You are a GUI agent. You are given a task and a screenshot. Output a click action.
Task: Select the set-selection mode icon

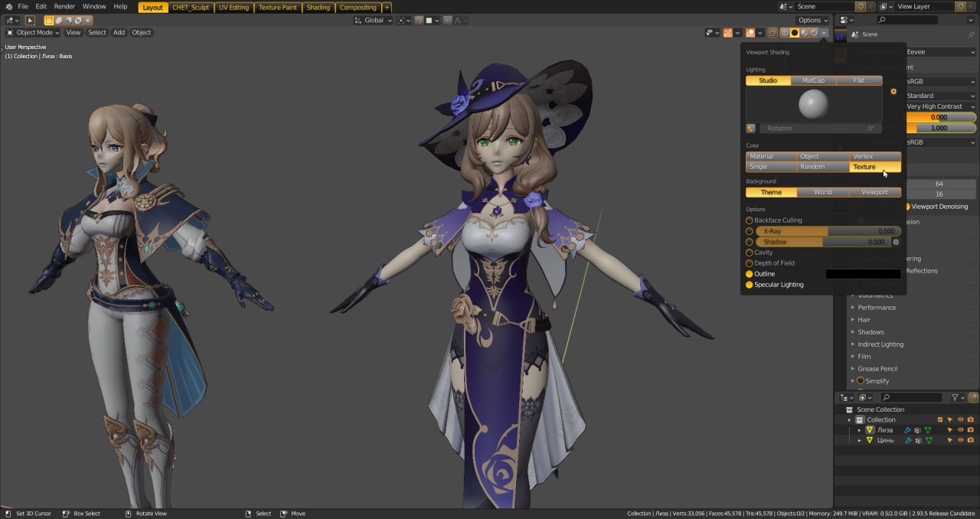point(50,21)
